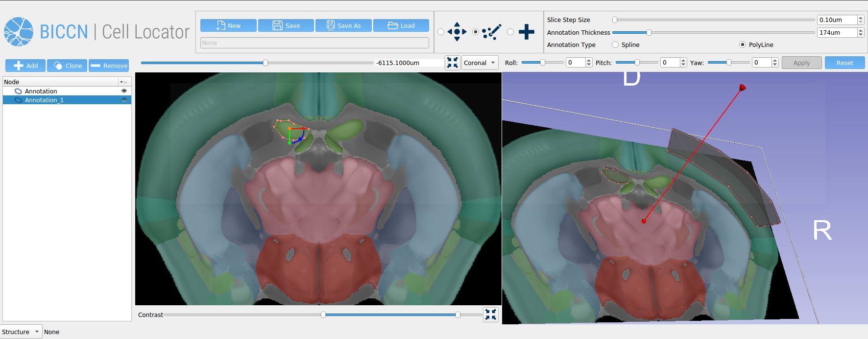Screen dimensions: 868x339
Task: Open the Structure dropdown at the bottom left
Action: [21, 332]
